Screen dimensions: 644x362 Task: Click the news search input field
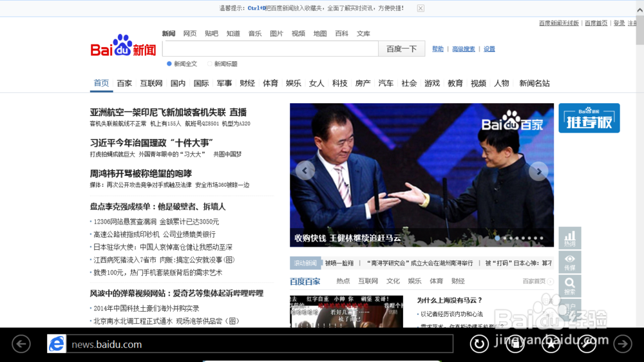(x=270, y=49)
